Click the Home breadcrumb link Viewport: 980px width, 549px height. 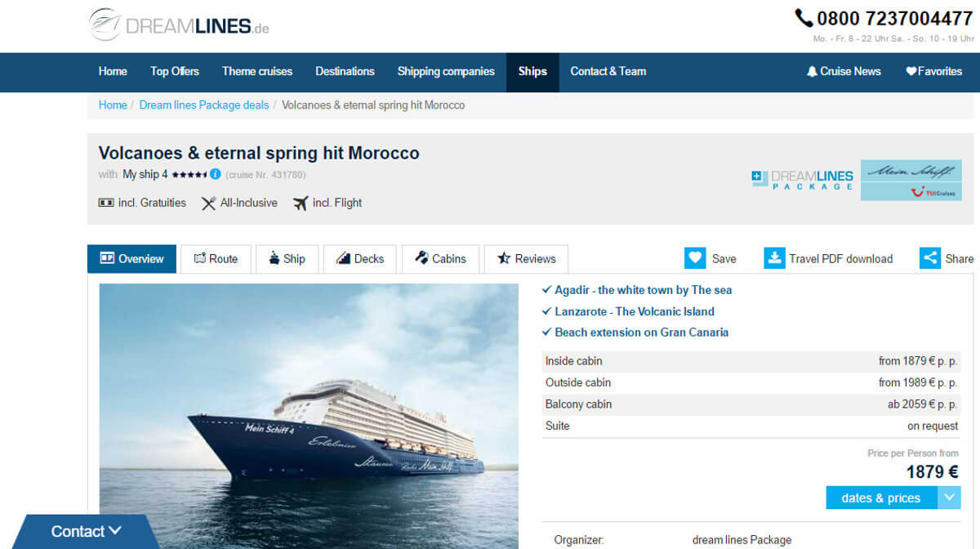113,105
